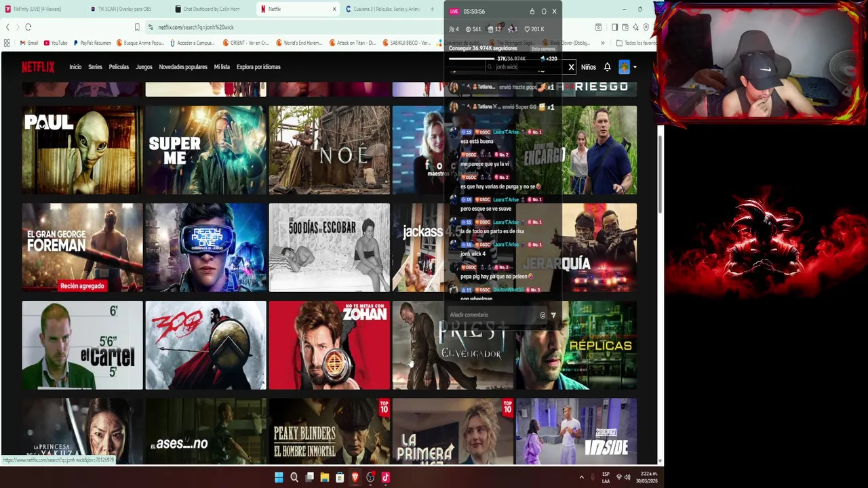Viewport: 868px width, 488px height.
Task: Open Mi lista on Netflix
Action: point(222,67)
